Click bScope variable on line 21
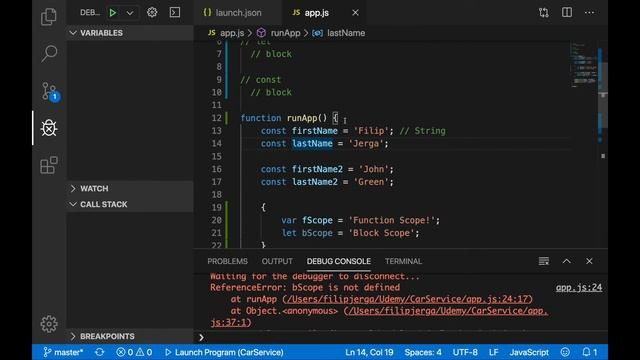The height and width of the screenshot is (360, 640). tap(317, 233)
